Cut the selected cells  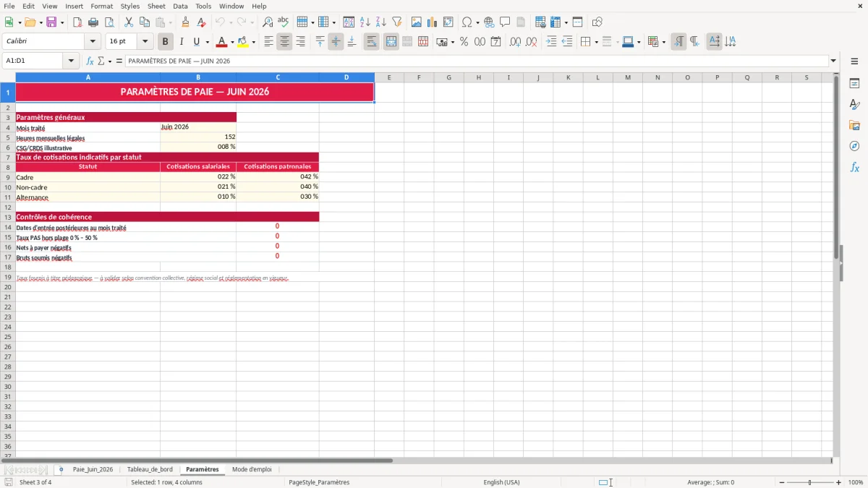[129, 22]
